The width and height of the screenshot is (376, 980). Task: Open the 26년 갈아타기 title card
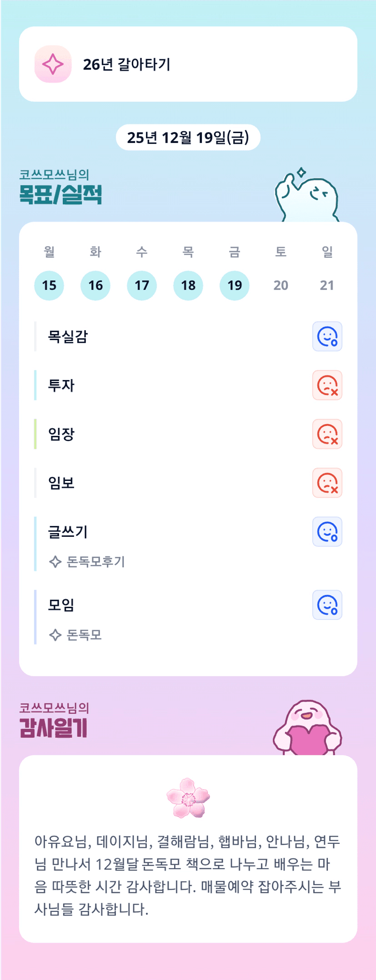coord(188,64)
